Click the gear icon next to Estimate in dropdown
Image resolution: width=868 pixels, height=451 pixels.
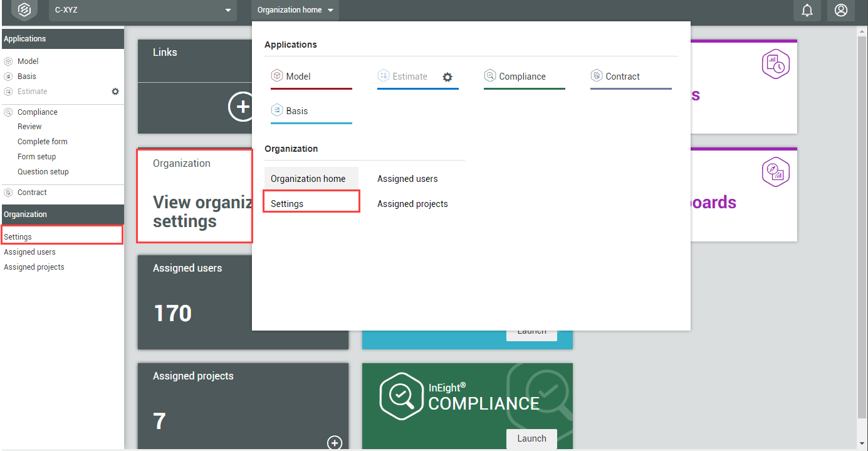(447, 77)
